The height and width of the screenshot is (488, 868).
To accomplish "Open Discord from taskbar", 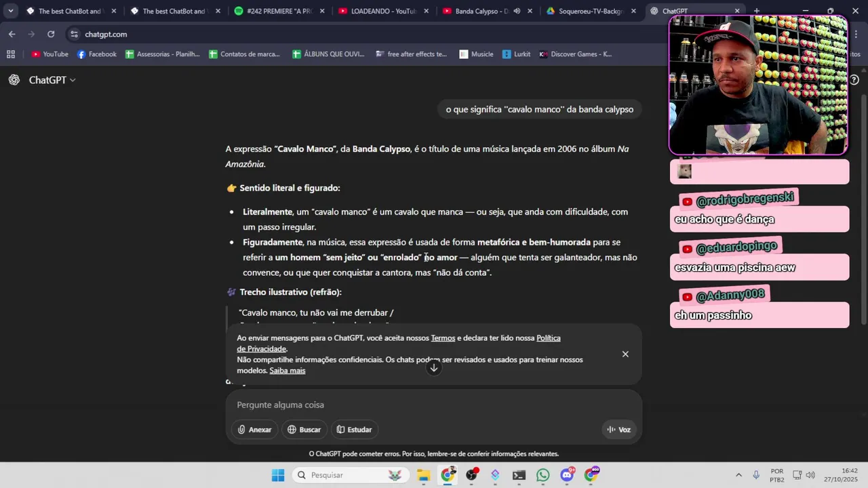I will pos(567,475).
